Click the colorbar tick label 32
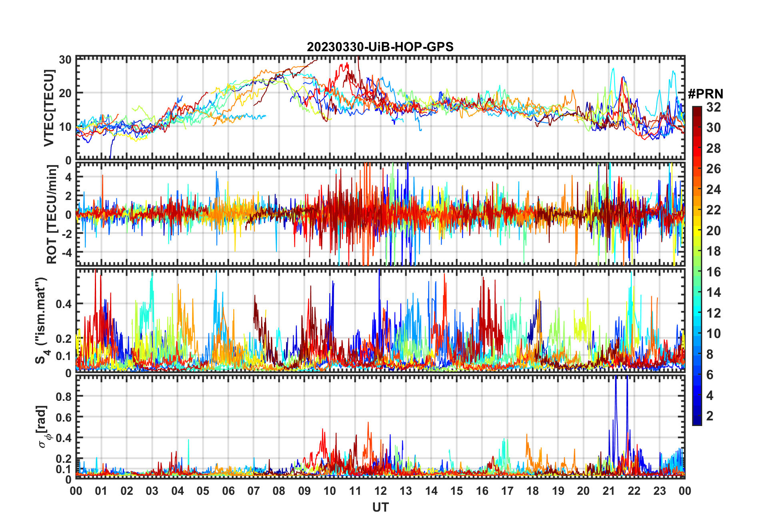The image size is (761, 532). pos(713,107)
